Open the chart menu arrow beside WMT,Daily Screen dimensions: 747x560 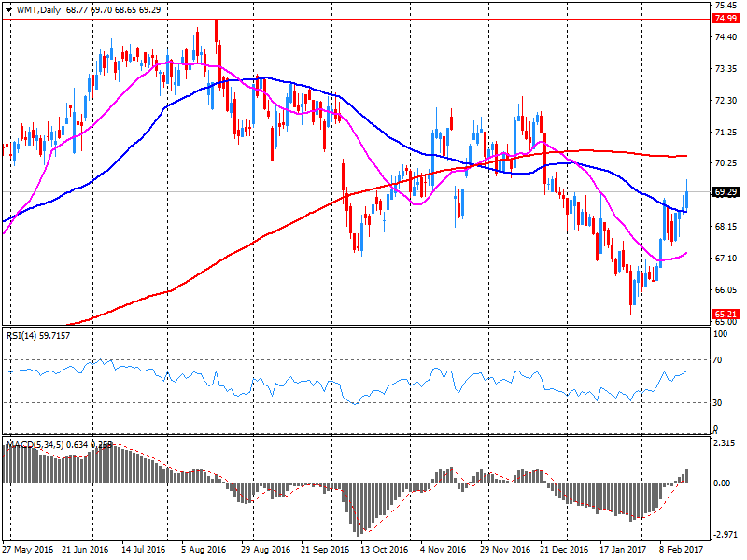8,10
